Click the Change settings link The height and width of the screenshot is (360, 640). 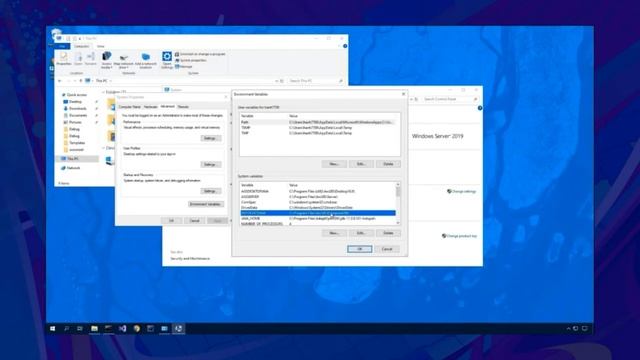462,191
